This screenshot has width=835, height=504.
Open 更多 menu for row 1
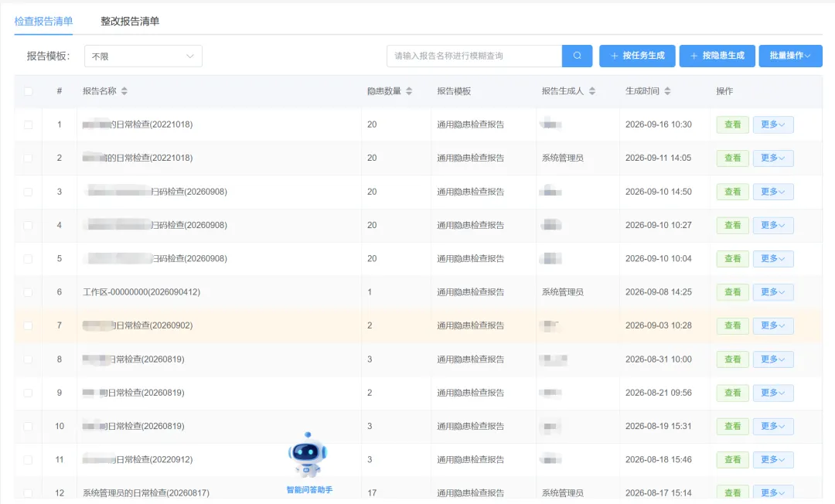point(772,124)
